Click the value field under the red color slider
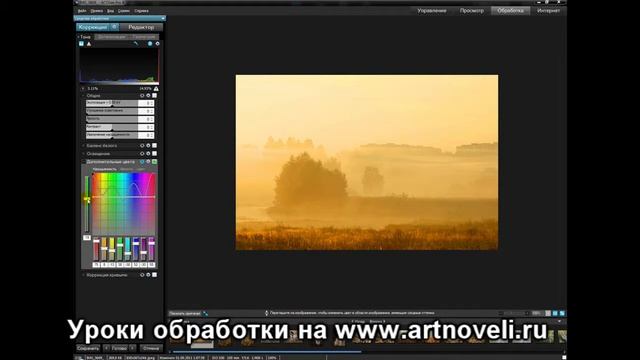640x360 pixels. pyautogui.click(x=96, y=265)
